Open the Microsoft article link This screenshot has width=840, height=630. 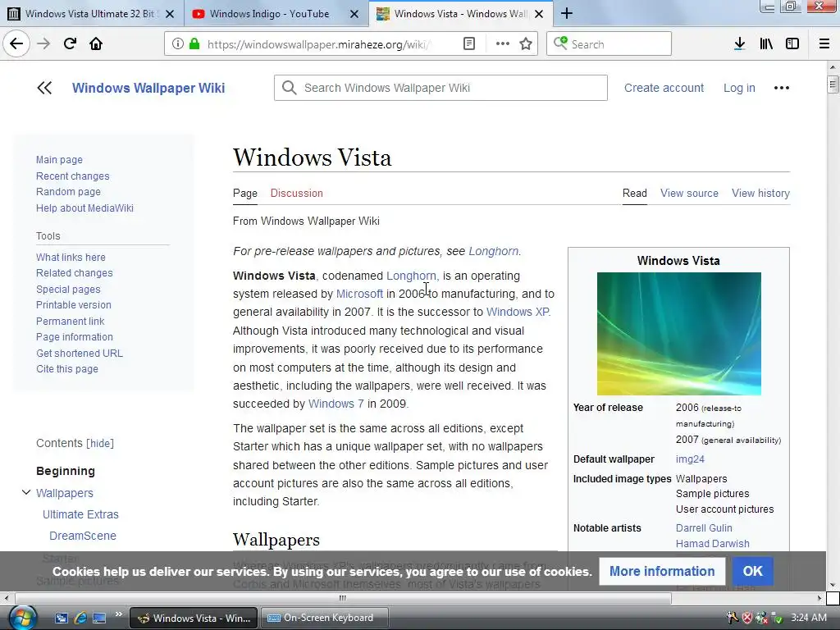[x=359, y=294]
